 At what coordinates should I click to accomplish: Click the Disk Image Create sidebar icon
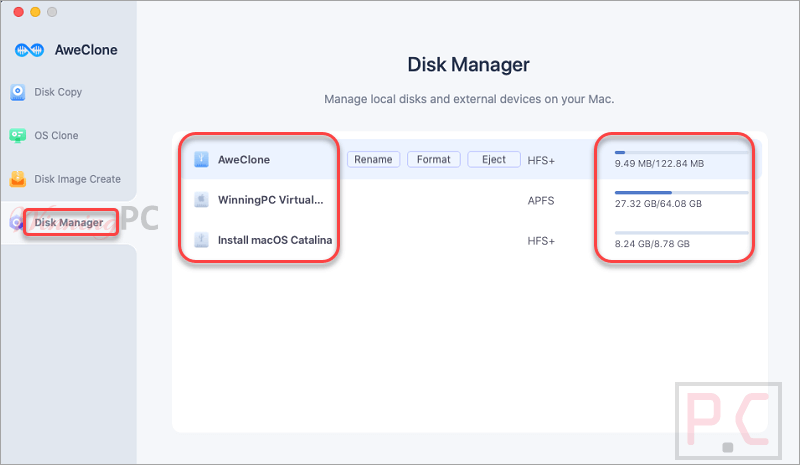coord(18,179)
